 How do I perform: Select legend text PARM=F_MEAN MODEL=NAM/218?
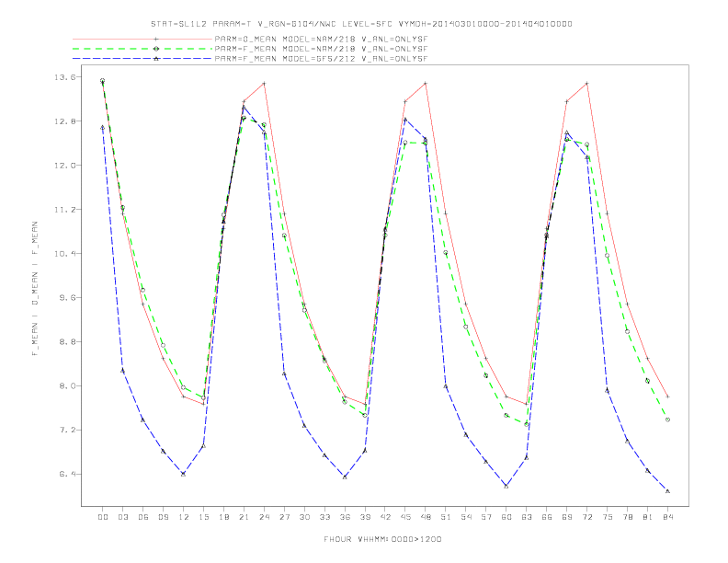coord(285,49)
